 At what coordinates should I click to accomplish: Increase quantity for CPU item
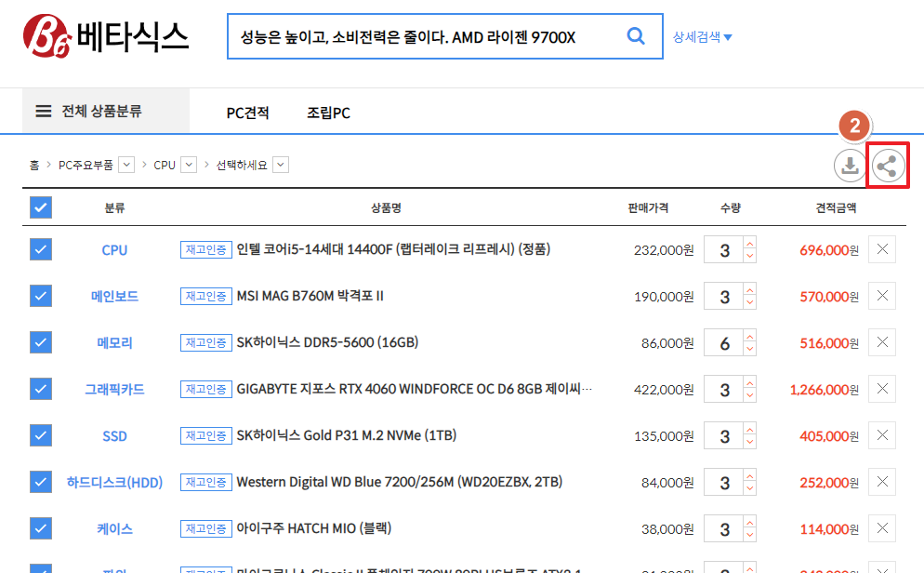tap(749, 244)
